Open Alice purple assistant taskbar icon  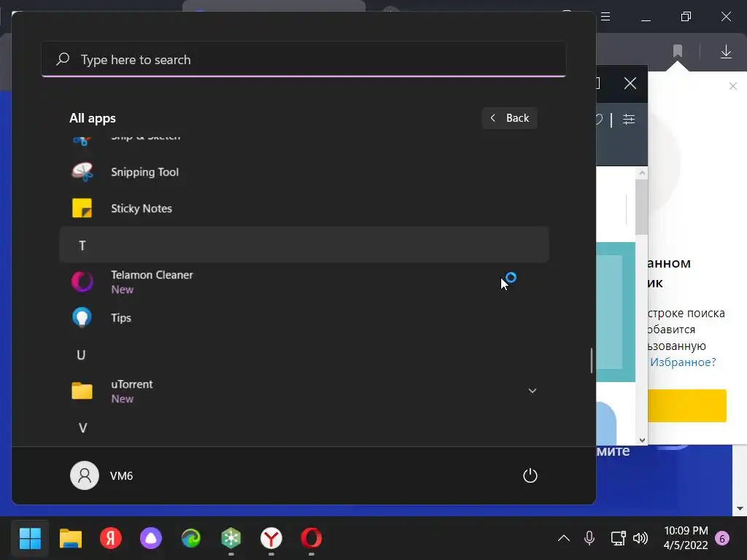(150, 539)
